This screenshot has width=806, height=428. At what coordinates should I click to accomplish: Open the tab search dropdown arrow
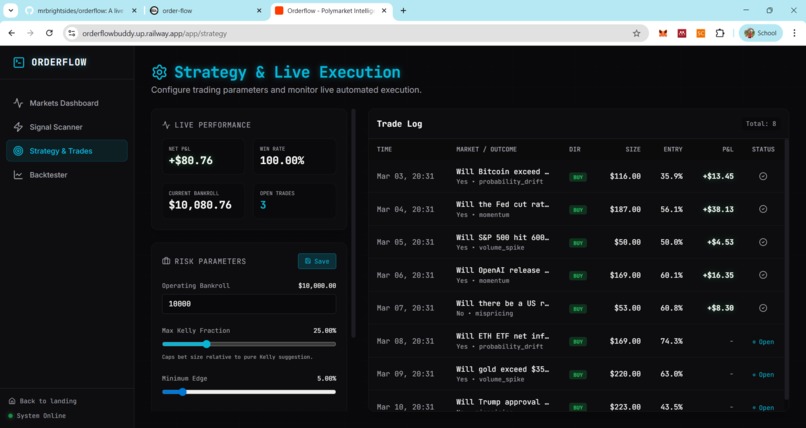pyautogui.click(x=10, y=10)
